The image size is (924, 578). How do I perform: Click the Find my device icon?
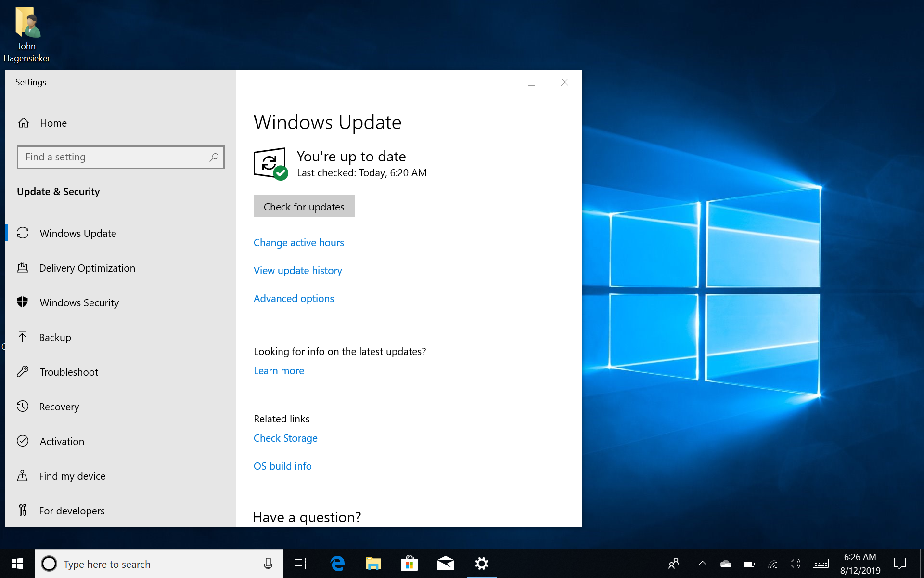[x=23, y=475]
